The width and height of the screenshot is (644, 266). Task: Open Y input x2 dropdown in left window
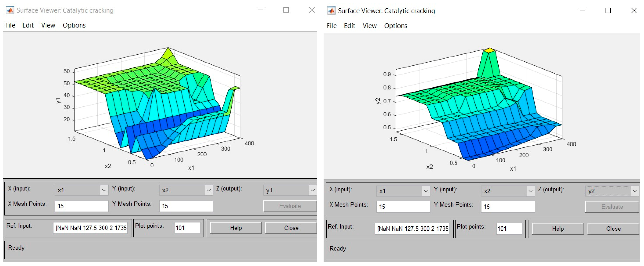point(208,191)
